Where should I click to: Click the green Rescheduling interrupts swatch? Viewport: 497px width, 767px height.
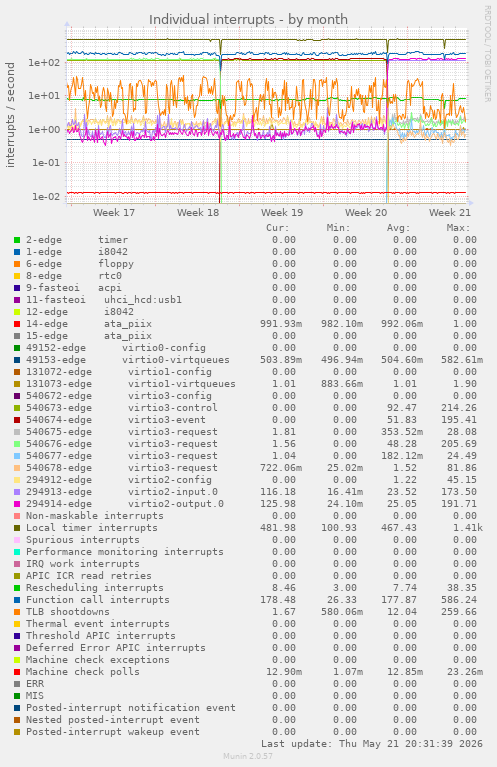(17, 588)
